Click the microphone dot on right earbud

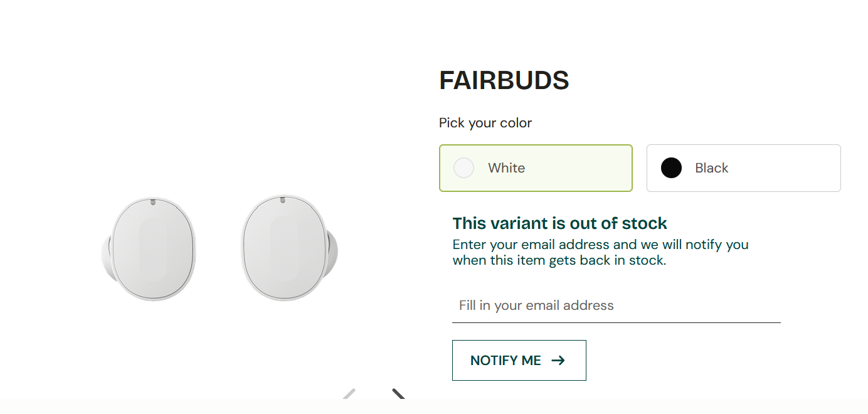click(x=282, y=200)
